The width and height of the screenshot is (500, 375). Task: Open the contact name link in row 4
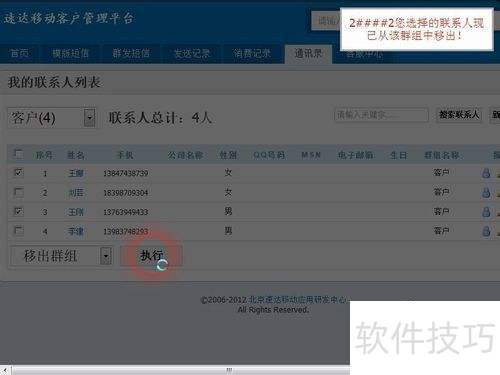point(76,231)
